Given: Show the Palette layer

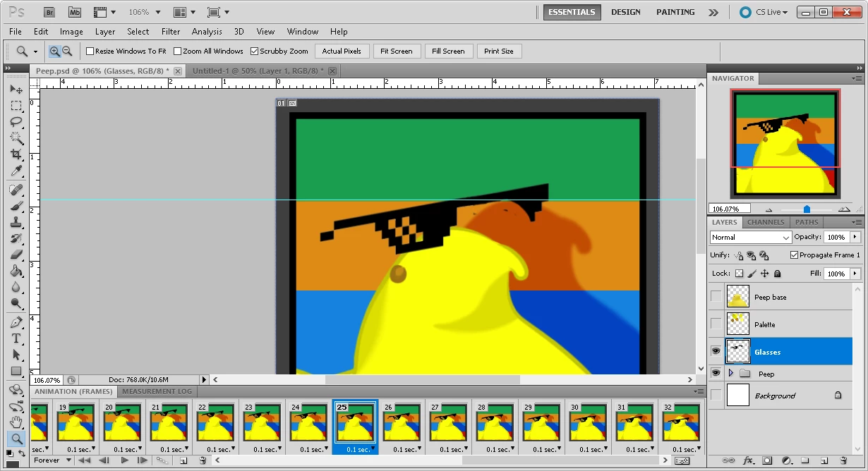Looking at the screenshot, I should pos(716,324).
